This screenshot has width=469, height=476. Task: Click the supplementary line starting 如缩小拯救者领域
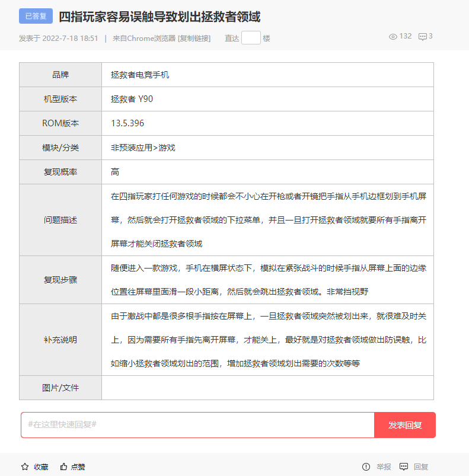tap(235, 363)
